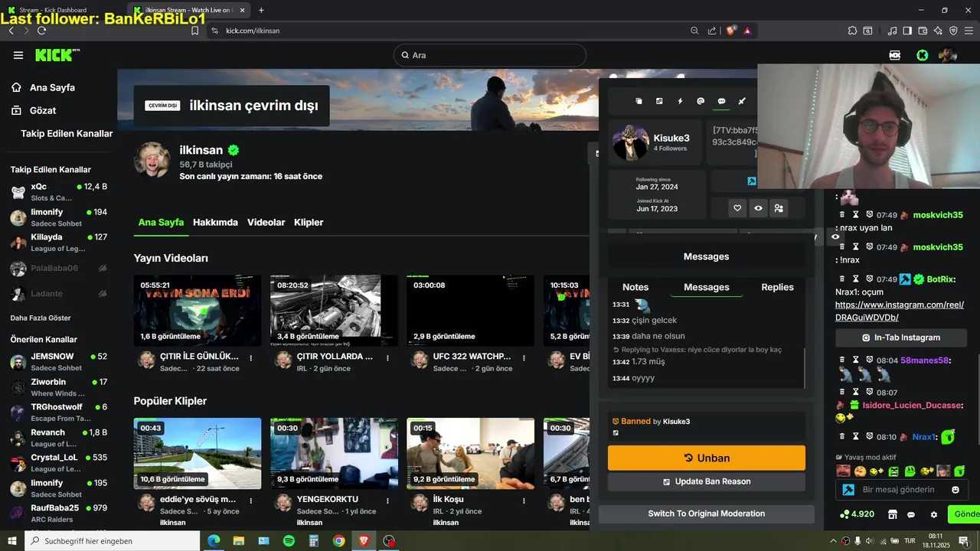The width and height of the screenshot is (980, 551).
Task: Click the playlist music note icon
Action: click(892, 31)
